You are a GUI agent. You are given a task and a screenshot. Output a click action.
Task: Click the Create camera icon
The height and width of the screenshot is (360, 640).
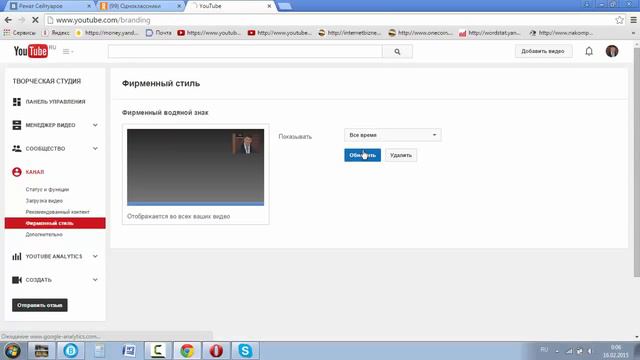17,280
